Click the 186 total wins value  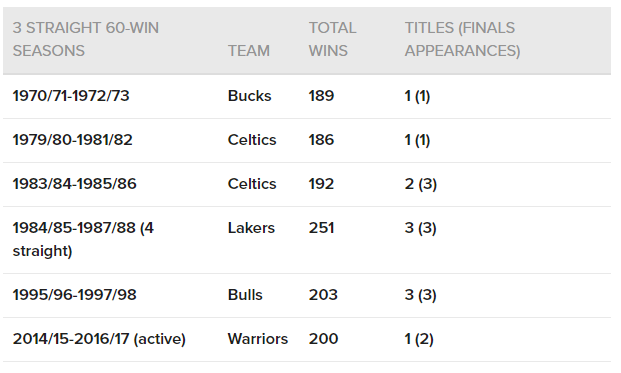(321, 140)
